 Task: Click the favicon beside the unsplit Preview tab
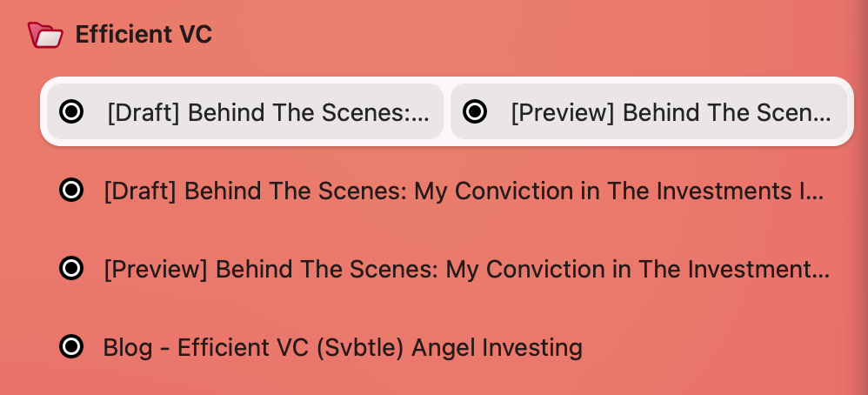click(71, 268)
